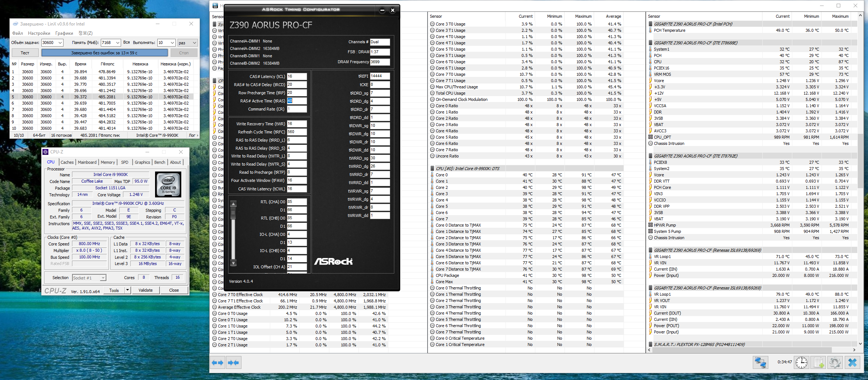Click the CPU Package thermometer icon

(x=432, y=275)
